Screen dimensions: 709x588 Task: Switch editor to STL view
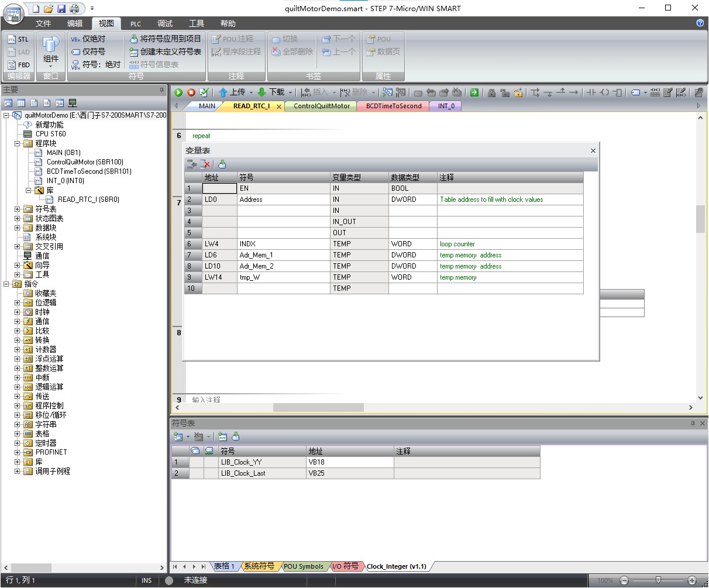tap(18, 39)
